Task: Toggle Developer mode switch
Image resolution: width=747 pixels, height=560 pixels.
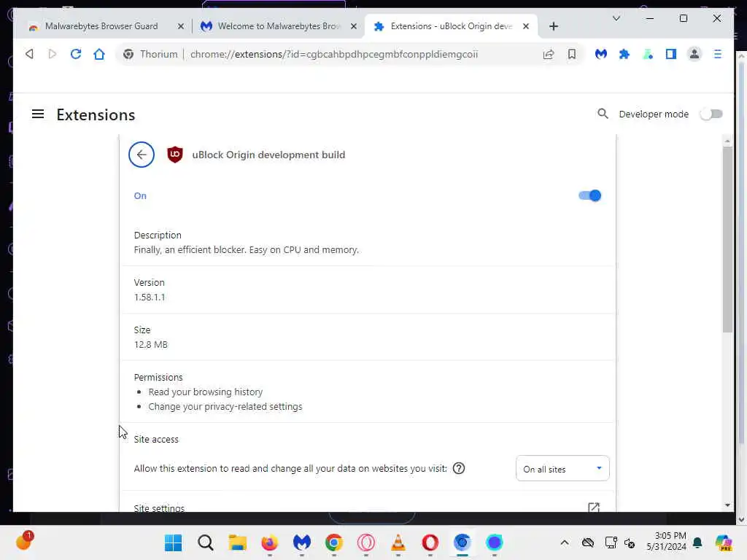Action: pos(711,114)
